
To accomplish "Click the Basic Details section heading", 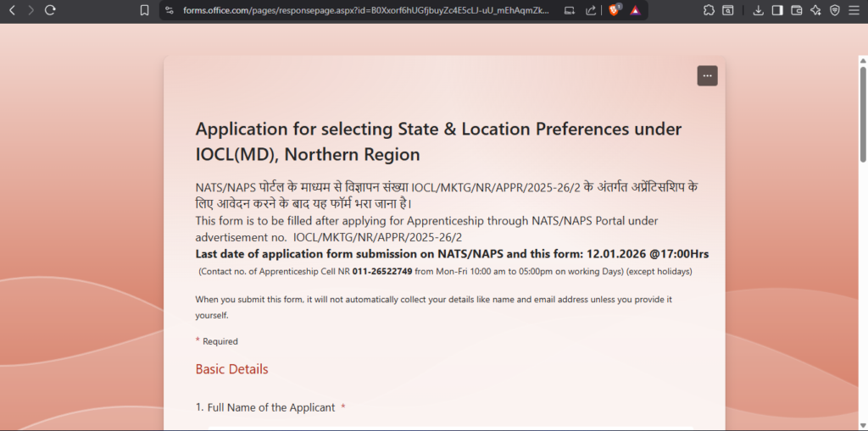I will [231, 369].
